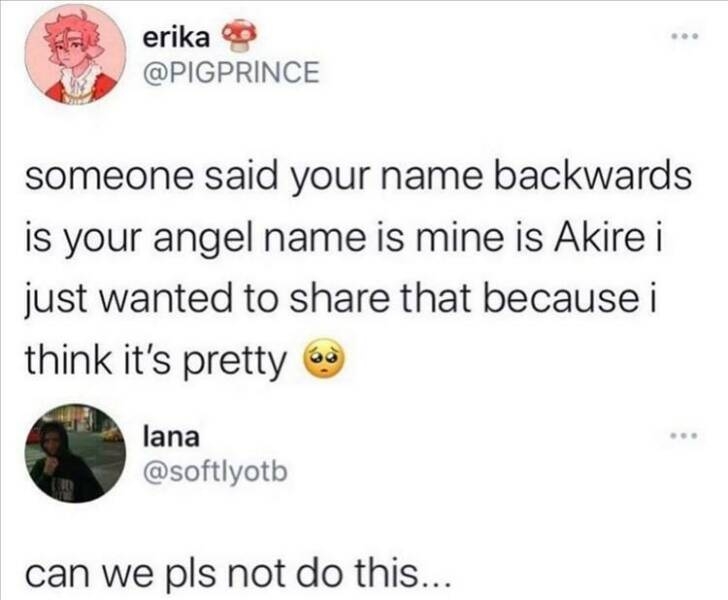Open erika's pink-haired profile picture
This screenshot has height=600, width=728.
coord(76,54)
